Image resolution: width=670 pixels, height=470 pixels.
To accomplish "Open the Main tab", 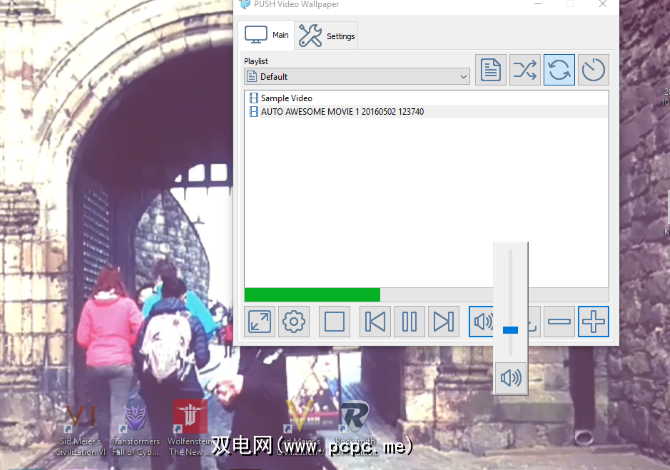I will tap(266, 35).
